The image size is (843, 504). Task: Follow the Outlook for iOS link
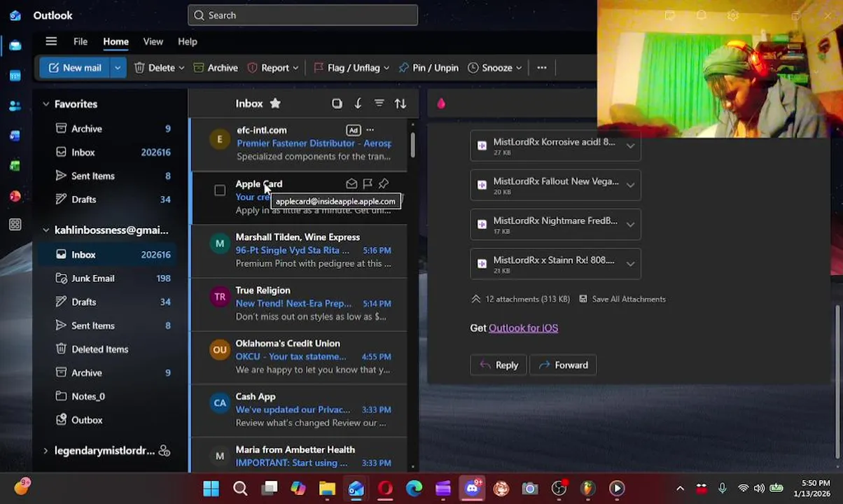point(523,328)
